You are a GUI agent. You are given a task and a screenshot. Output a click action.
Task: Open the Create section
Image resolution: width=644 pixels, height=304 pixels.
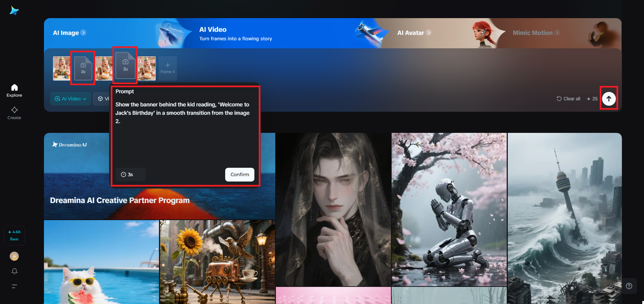14,113
